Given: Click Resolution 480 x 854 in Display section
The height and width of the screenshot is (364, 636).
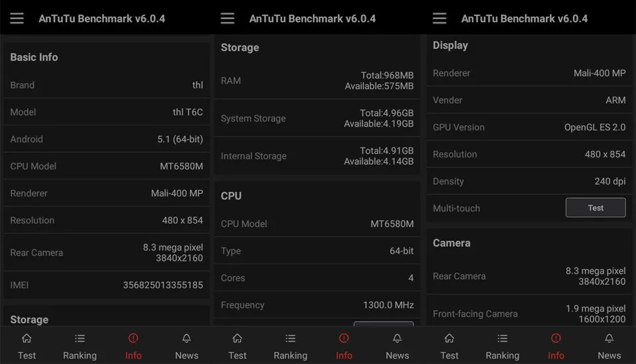Looking at the screenshot, I should click(x=605, y=154).
